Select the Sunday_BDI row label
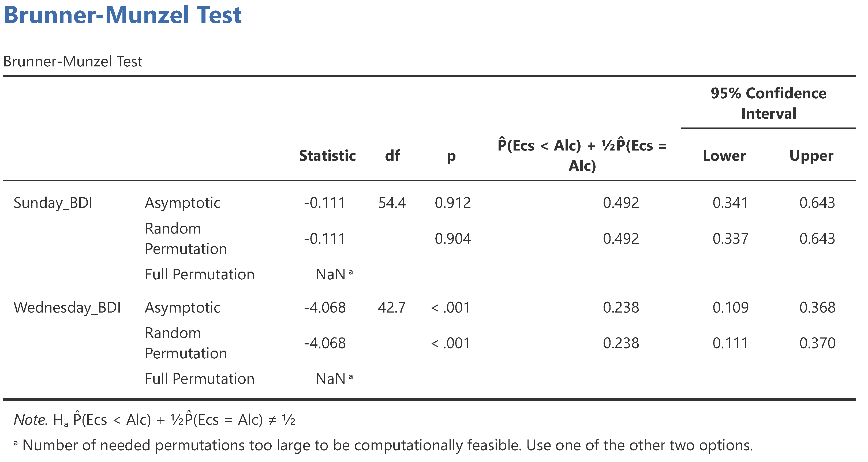The width and height of the screenshot is (868, 462). (x=53, y=203)
